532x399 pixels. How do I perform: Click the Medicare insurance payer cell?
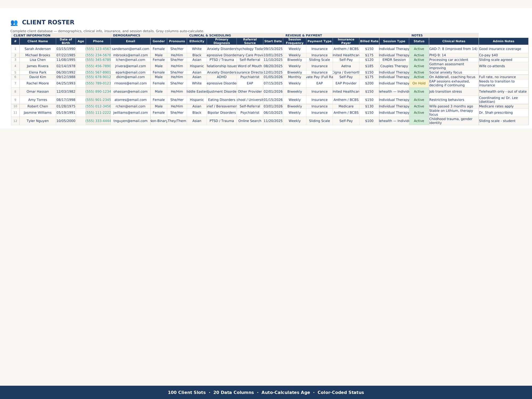[346, 106]
